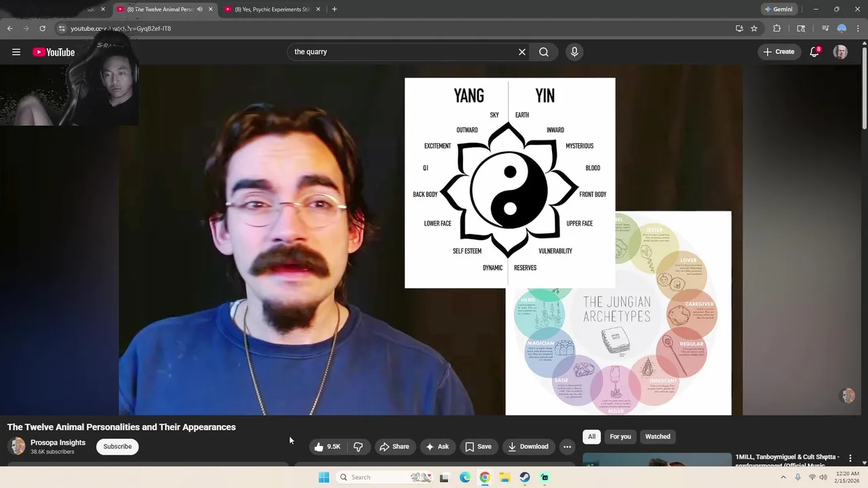This screenshot has width=868, height=488.
Task: Open Steam from the taskbar
Action: click(x=525, y=477)
